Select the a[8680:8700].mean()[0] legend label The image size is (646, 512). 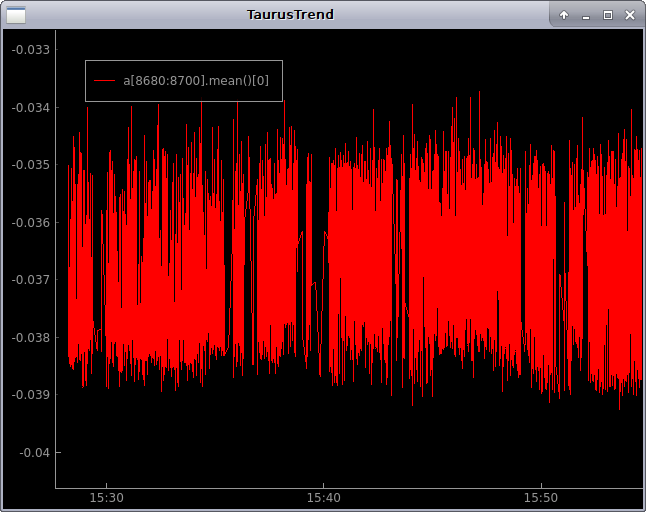tap(196, 80)
